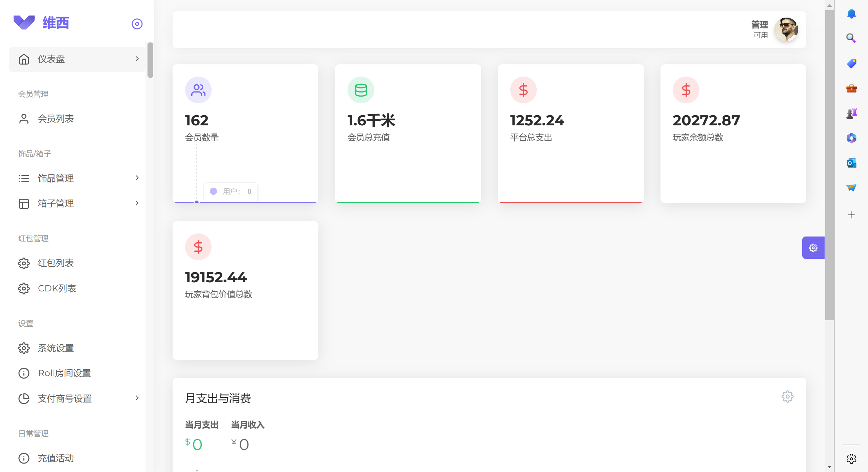Click the sidebar menu vertical scrollbar thumb
This screenshot has height=472, width=868.
point(150,60)
